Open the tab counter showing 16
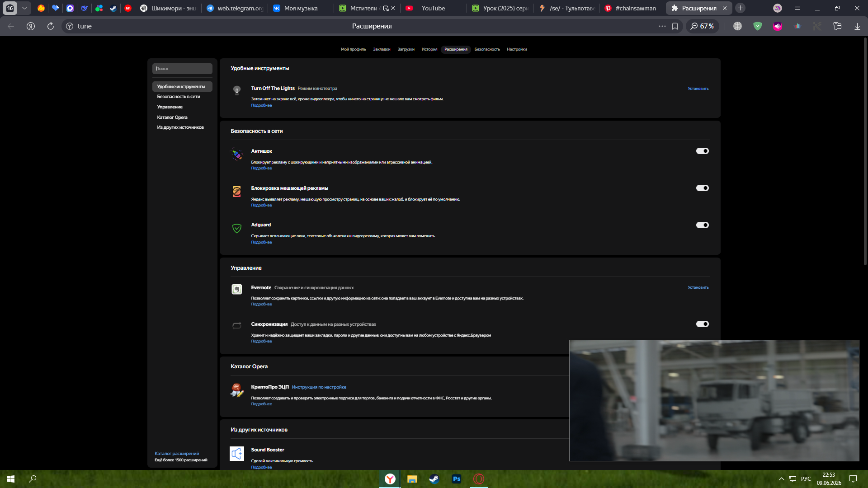Viewport: 868px width, 488px height. point(10,8)
